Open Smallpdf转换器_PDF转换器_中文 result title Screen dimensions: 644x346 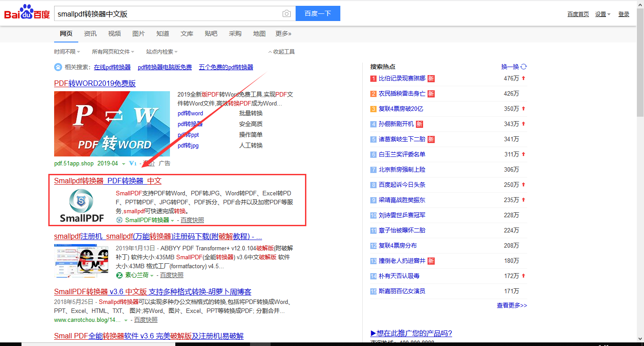pos(108,181)
